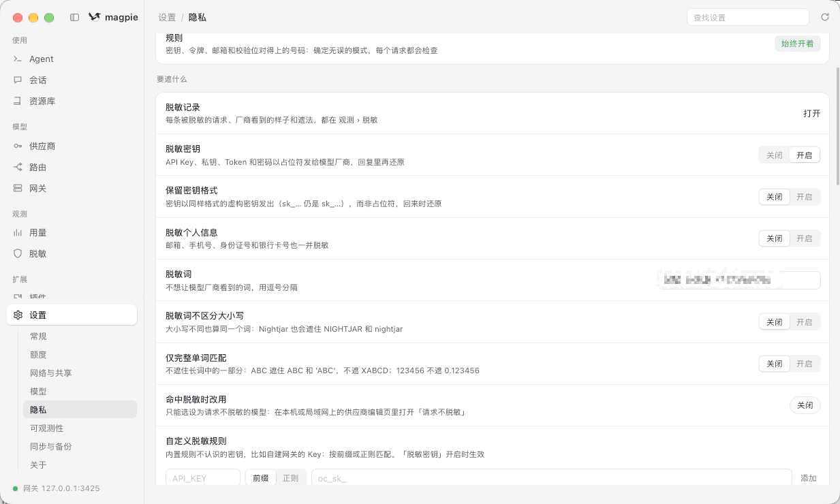Open the 额度 settings section
This screenshot has height=504, width=840.
(80, 355)
